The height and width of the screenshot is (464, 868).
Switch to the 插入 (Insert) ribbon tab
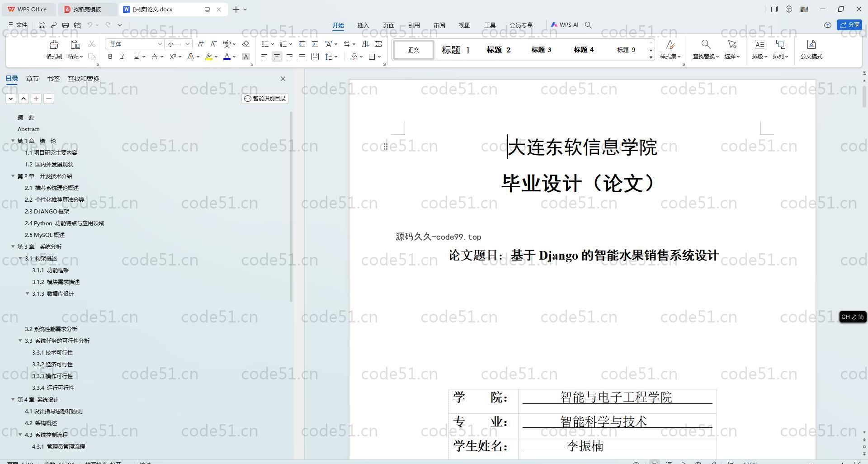(x=363, y=25)
